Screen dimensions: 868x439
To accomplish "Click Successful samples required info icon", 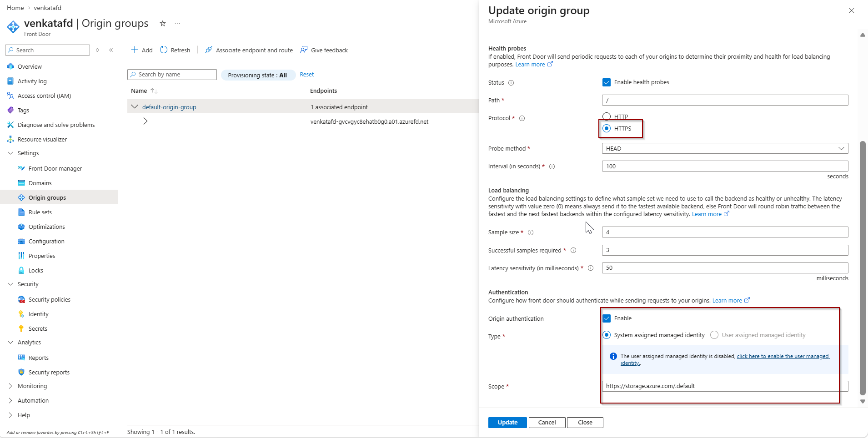I will click(573, 250).
